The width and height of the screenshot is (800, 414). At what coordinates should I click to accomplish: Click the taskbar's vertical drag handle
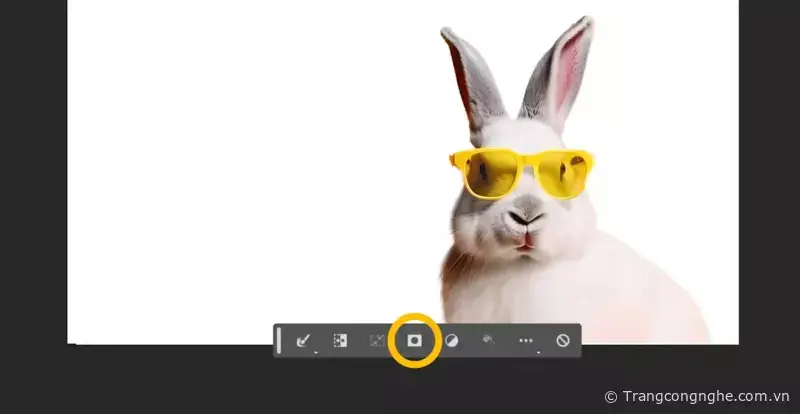pos(280,340)
